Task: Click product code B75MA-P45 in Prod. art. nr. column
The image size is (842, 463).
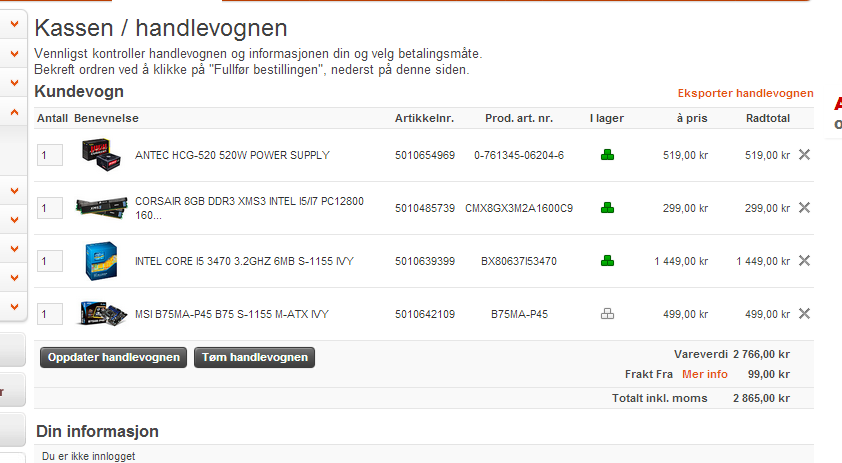Action: [x=519, y=314]
